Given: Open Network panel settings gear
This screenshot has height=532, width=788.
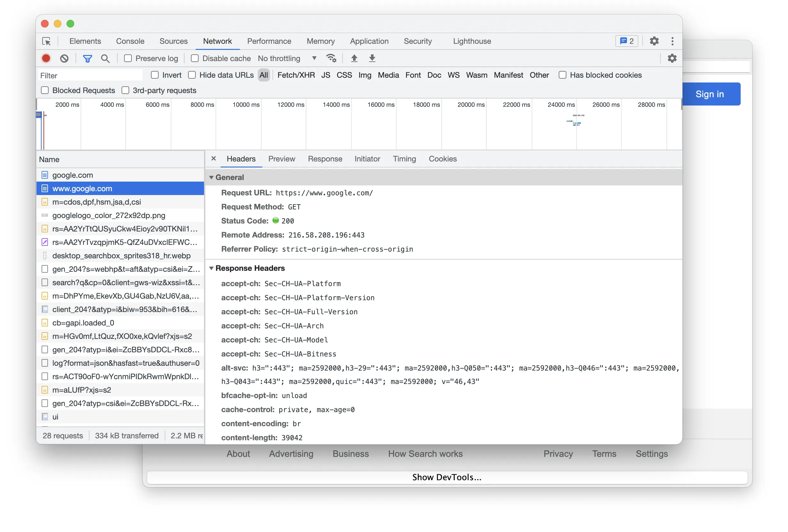Looking at the screenshot, I should (x=672, y=58).
